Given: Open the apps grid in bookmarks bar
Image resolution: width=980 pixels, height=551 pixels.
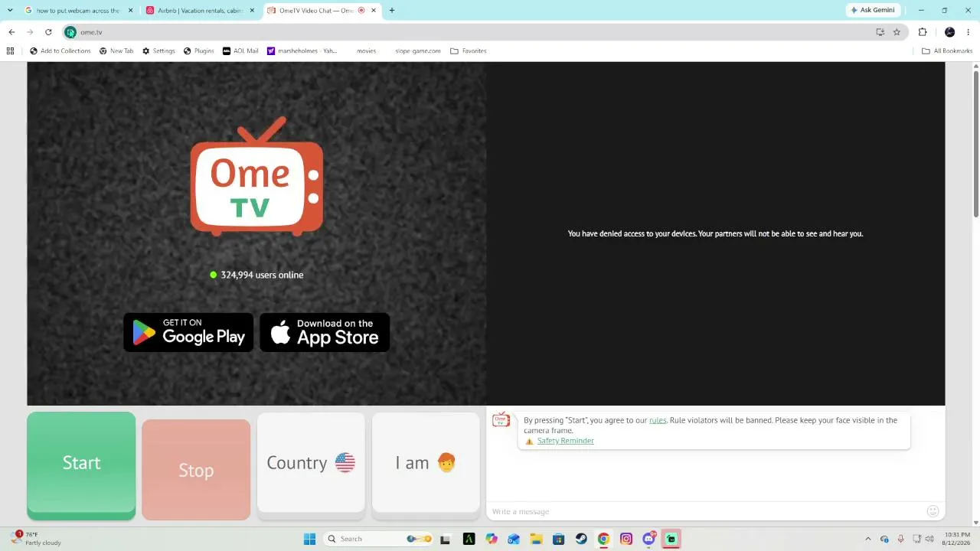Looking at the screenshot, I should click(10, 51).
